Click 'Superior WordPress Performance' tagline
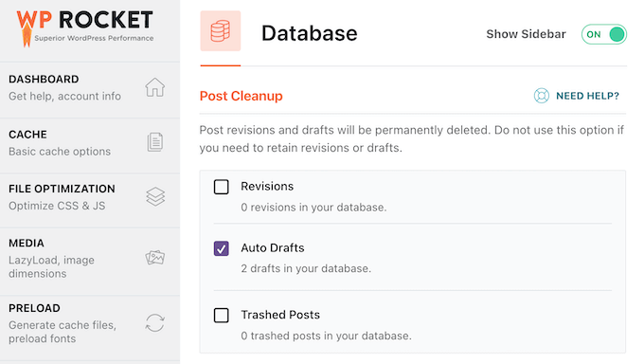Viewport: 644px width, 364px height. (x=94, y=38)
